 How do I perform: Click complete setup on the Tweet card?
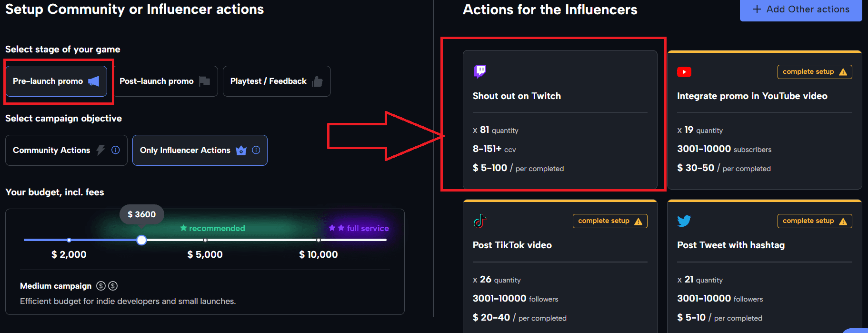815,221
